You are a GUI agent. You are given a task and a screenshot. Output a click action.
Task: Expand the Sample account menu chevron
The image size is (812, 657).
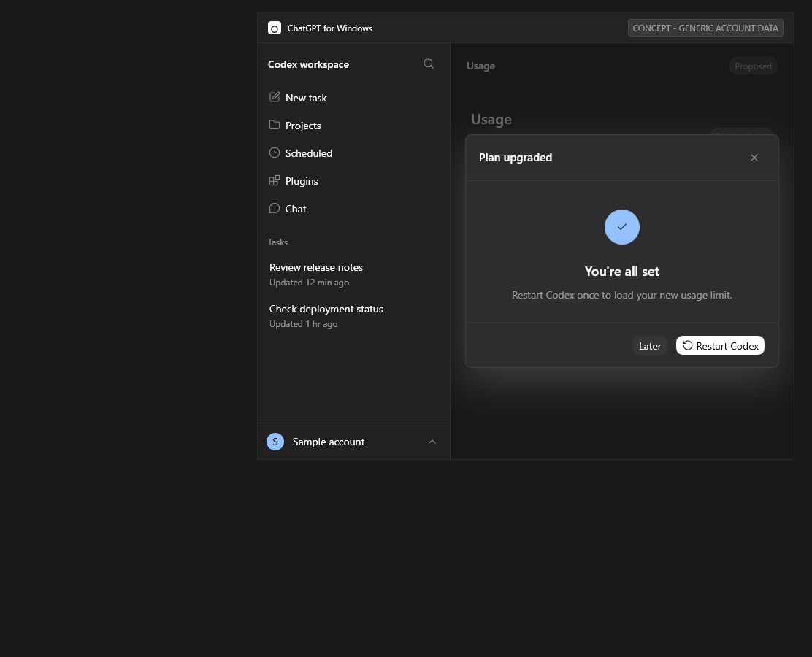click(432, 442)
